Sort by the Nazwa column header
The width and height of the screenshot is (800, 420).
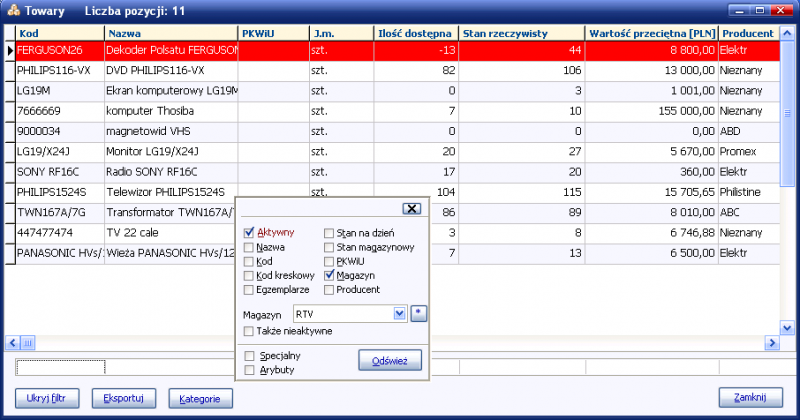171,33
